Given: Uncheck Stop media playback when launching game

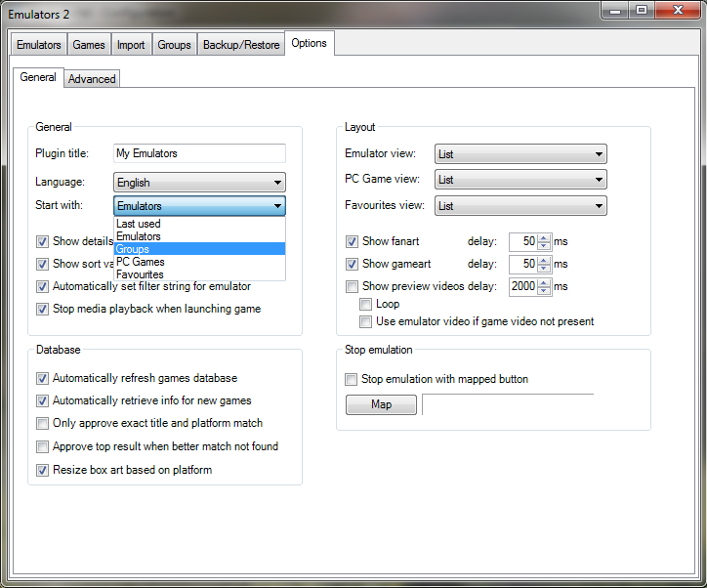Looking at the screenshot, I should 42,309.
